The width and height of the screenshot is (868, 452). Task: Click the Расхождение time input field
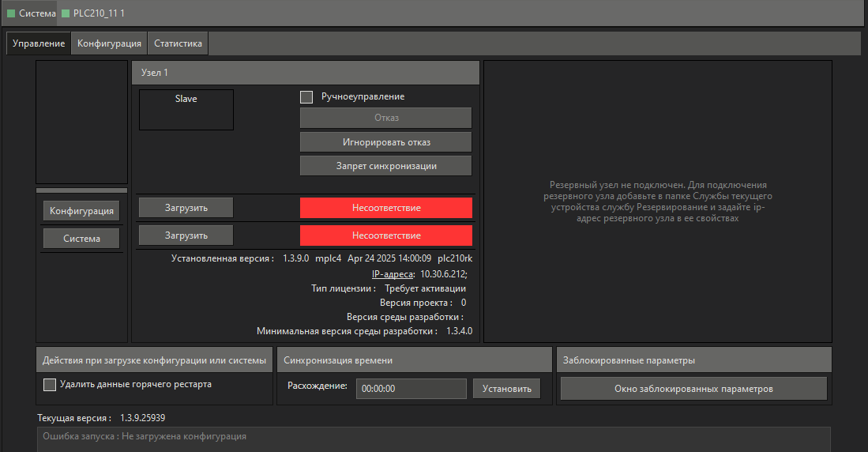[411, 389]
